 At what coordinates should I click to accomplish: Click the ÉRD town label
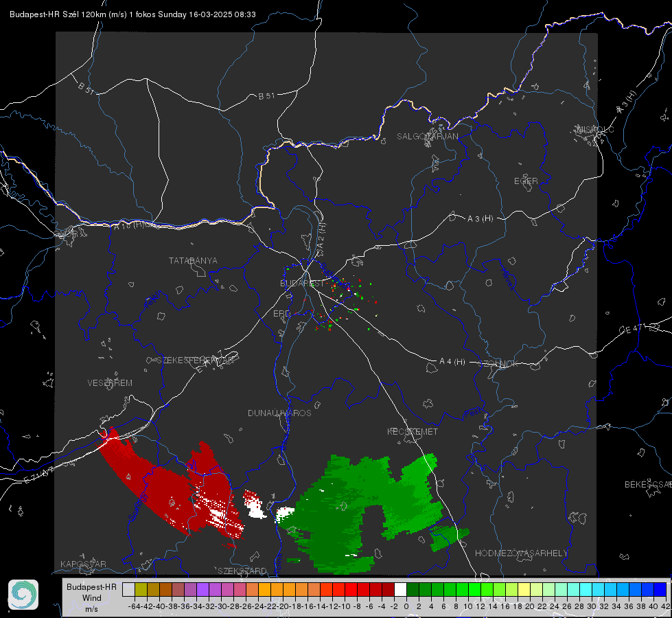tap(281, 314)
